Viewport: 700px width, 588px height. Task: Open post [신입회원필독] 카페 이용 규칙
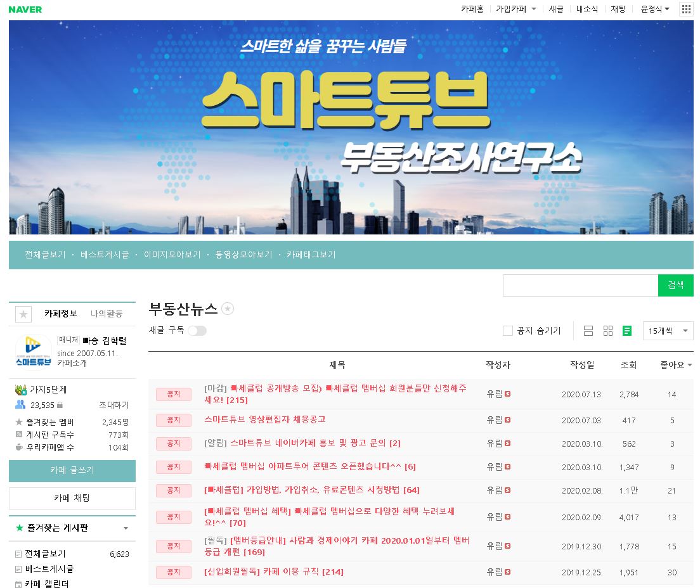274,572
